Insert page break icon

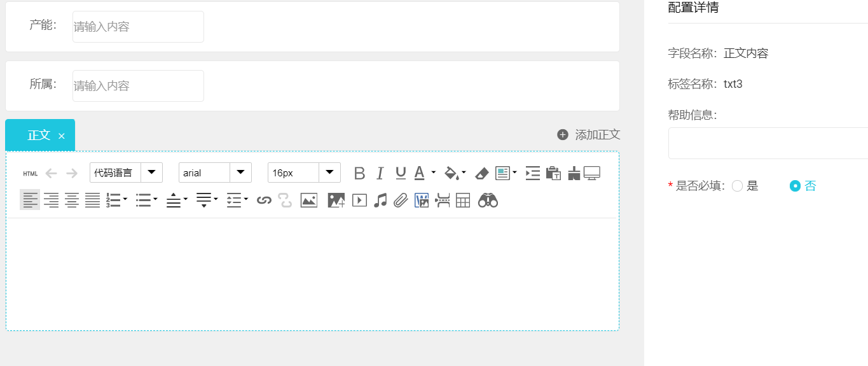442,201
